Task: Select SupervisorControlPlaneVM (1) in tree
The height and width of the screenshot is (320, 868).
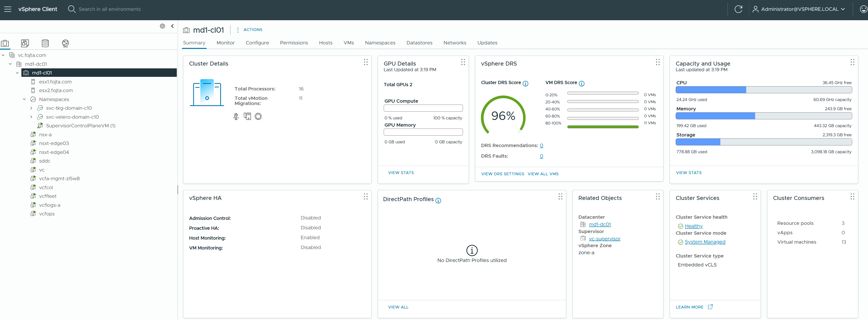Action: click(x=81, y=126)
